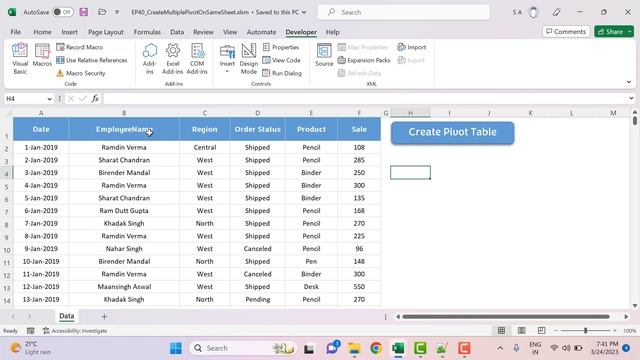This screenshot has width=640, height=360.
Task: Switch to the Home tab
Action: coord(42,32)
